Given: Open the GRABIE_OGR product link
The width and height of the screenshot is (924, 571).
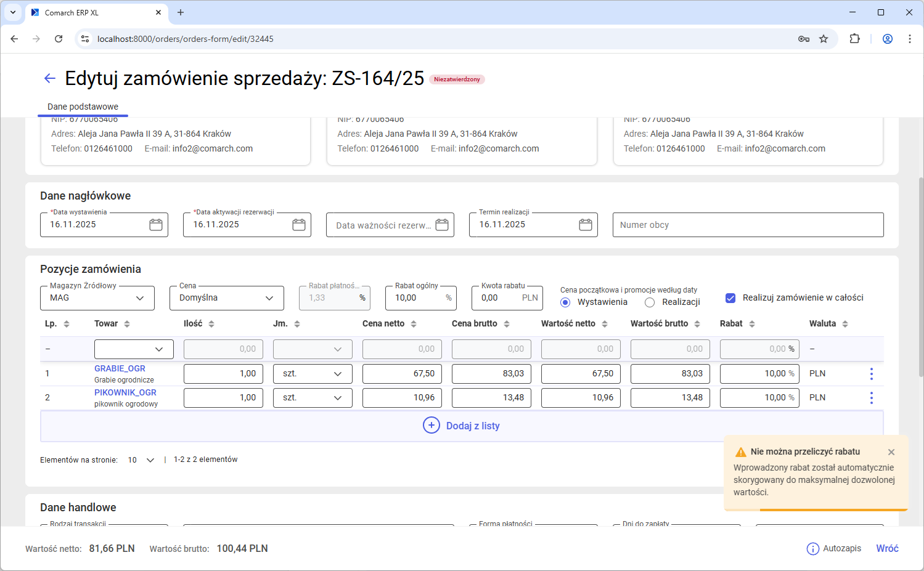Looking at the screenshot, I should 120,368.
